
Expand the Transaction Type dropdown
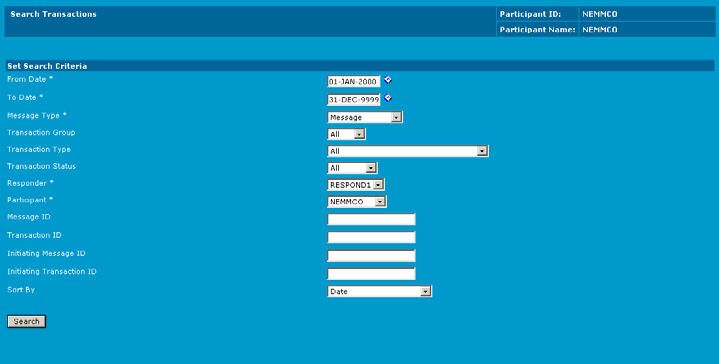click(x=408, y=151)
